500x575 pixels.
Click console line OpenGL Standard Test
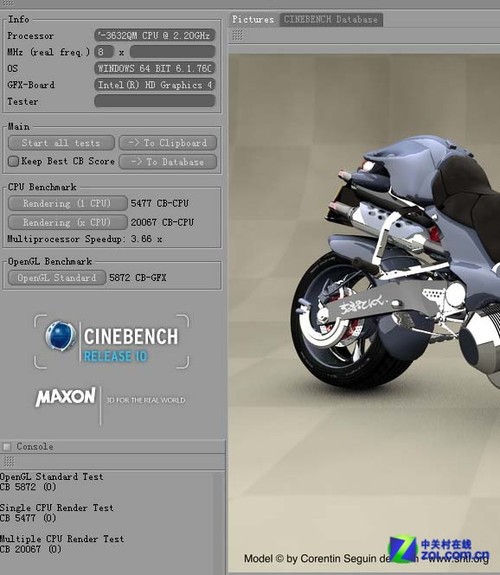click(x=52, y=477)
